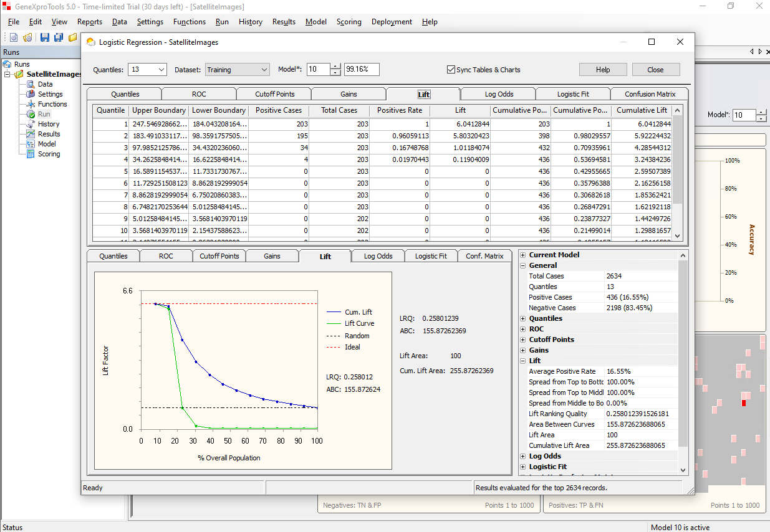Viewport: 770px width, 532px height.
Task: Click the New Run toolbar icon
Action: [x=14, y=37]
